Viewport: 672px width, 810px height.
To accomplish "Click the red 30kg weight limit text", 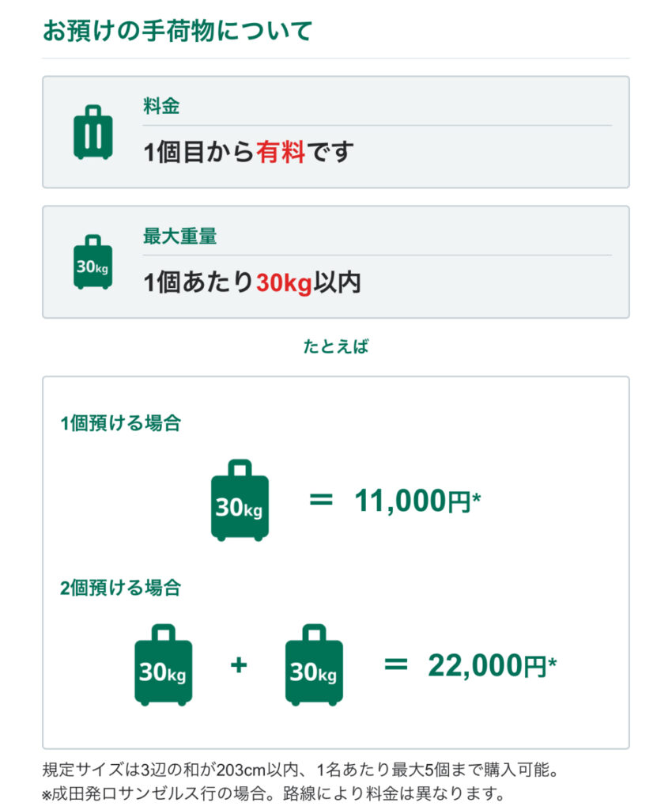I will click(x=285, y=282).
